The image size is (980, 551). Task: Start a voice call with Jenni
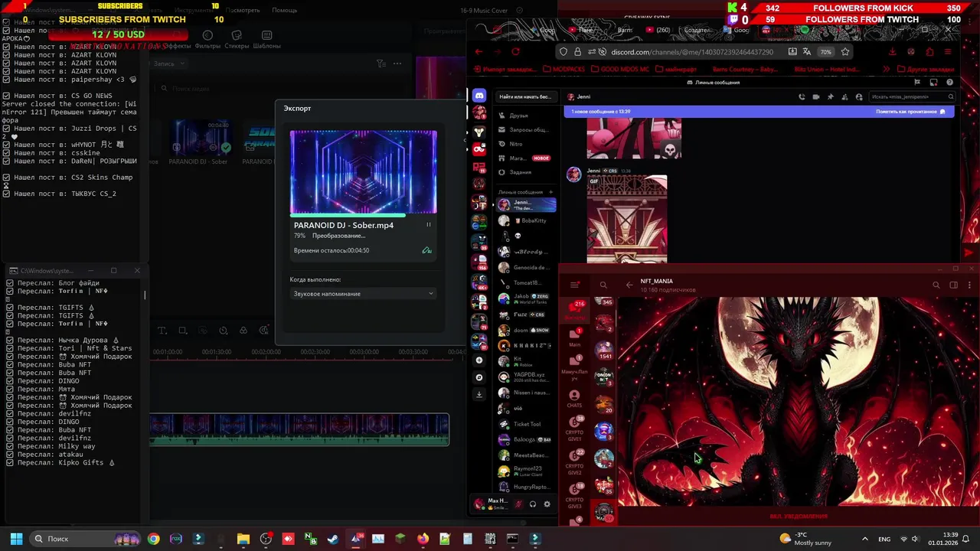tap(802, 97)
